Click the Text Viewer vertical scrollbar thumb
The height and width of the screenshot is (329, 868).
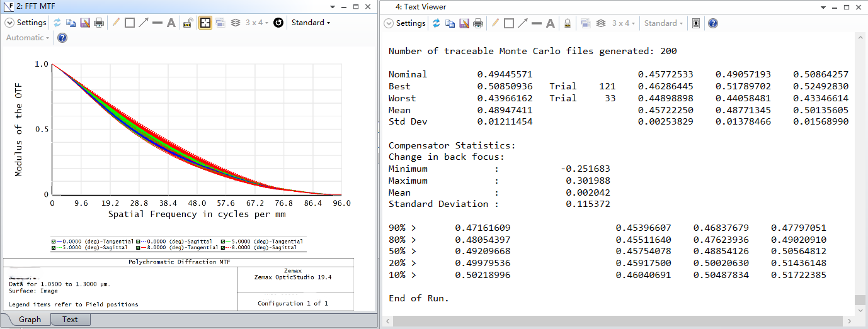(x=860, y=300)
